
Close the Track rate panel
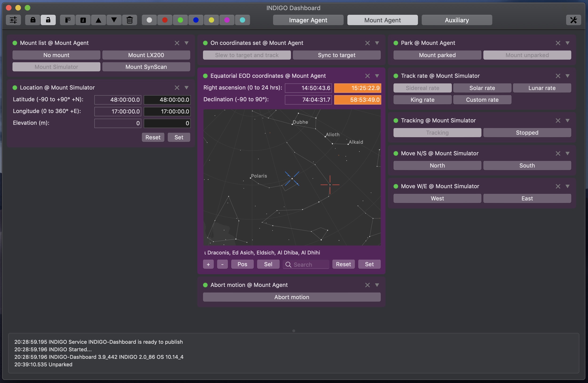[558, 76]
